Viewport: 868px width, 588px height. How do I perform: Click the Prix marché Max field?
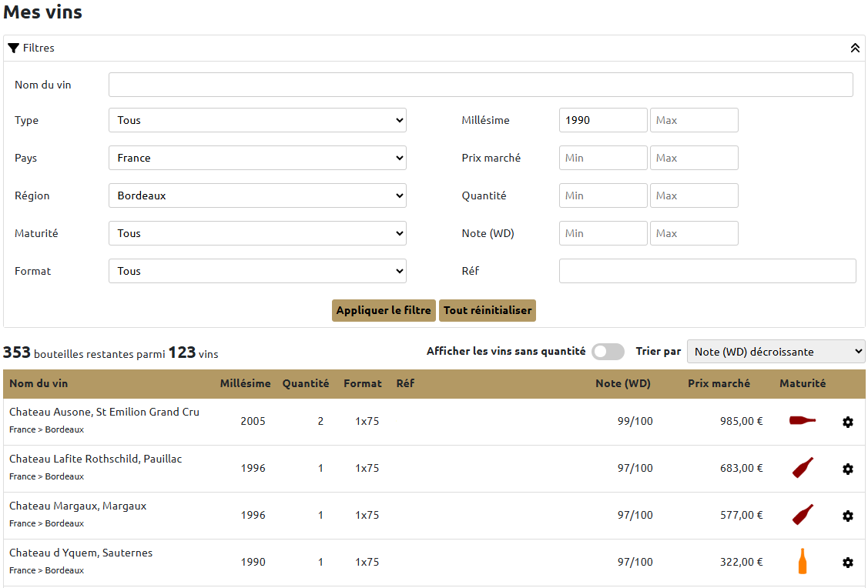[x=694, y=158]
